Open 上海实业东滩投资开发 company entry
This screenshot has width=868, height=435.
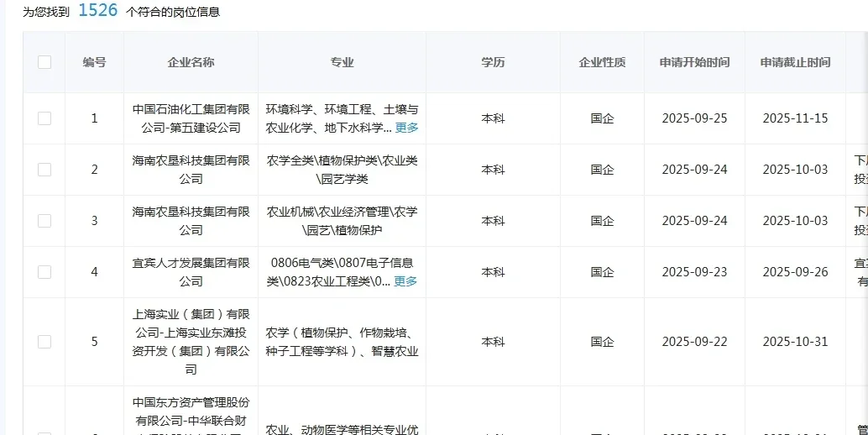pos(191,342)
